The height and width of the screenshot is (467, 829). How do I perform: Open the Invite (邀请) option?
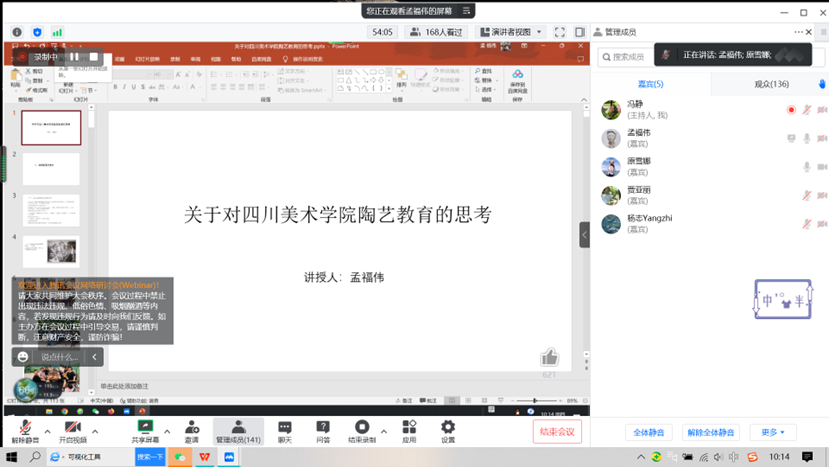point(191,431)
